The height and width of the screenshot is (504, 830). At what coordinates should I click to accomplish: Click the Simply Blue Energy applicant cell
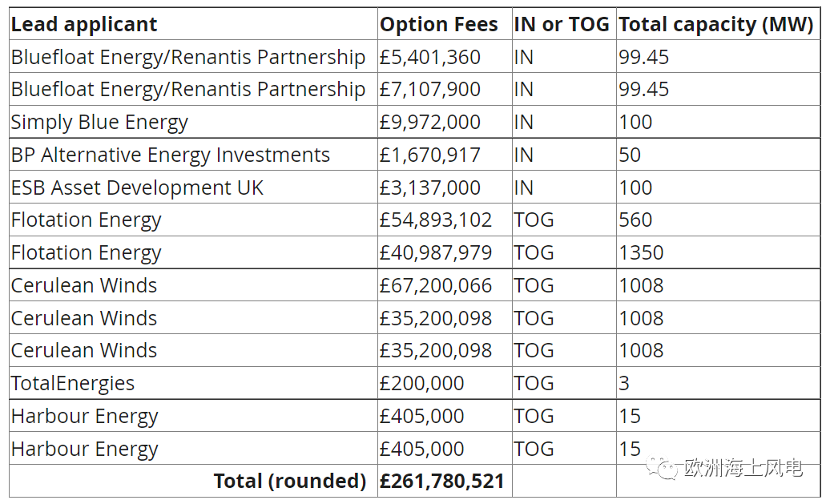(99, 123)
